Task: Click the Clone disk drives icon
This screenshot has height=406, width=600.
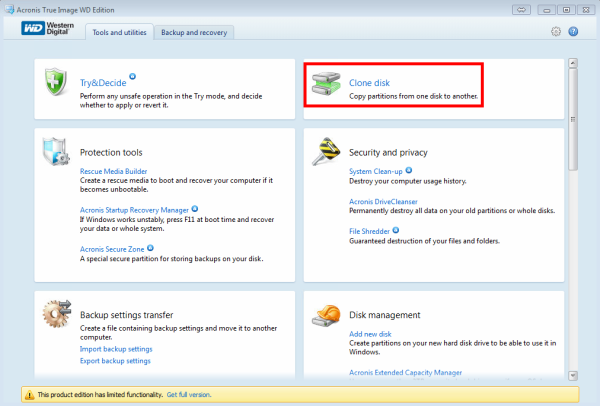Action: tap(326, 83)
